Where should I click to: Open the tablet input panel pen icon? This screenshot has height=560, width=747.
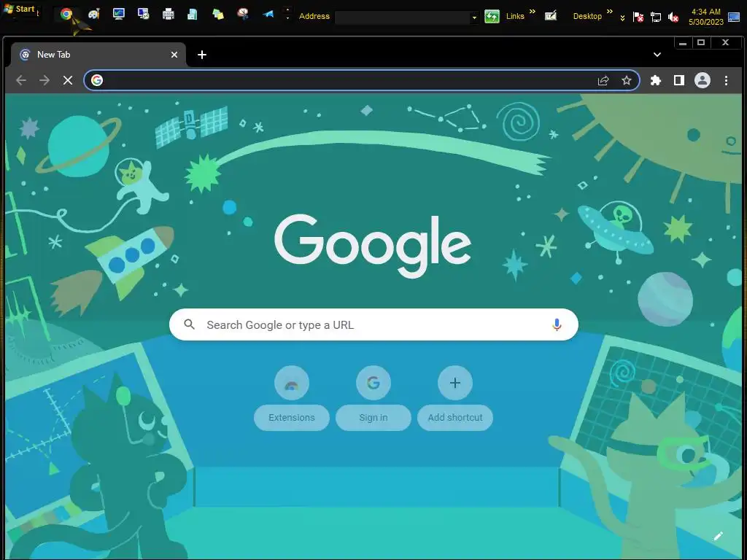click(551, 16)
